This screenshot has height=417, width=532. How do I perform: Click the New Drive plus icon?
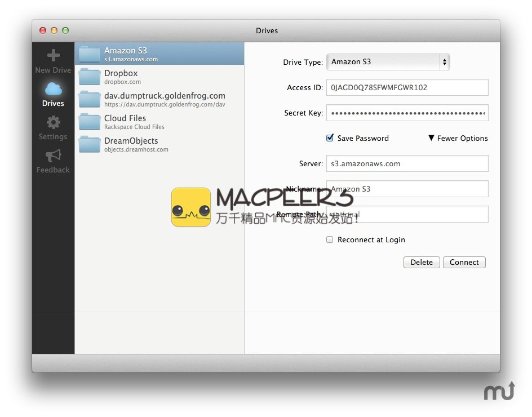(x=53, y=55)
